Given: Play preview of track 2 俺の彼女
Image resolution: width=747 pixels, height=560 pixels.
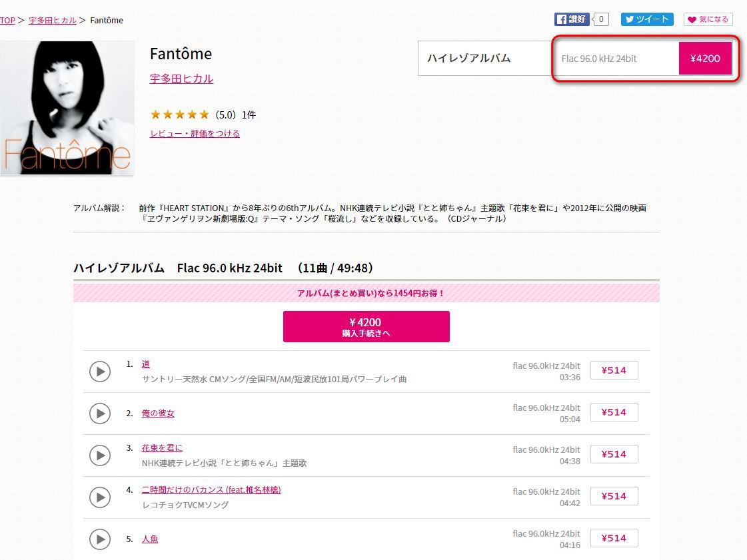Looking at the screenshot, I should [x=100, y=413].
